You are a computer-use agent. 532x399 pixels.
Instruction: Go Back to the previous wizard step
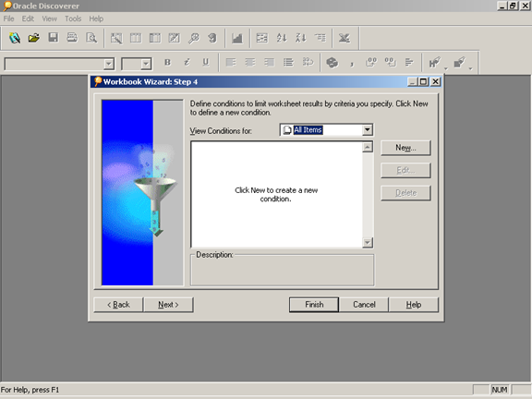(x=118, y=305)
